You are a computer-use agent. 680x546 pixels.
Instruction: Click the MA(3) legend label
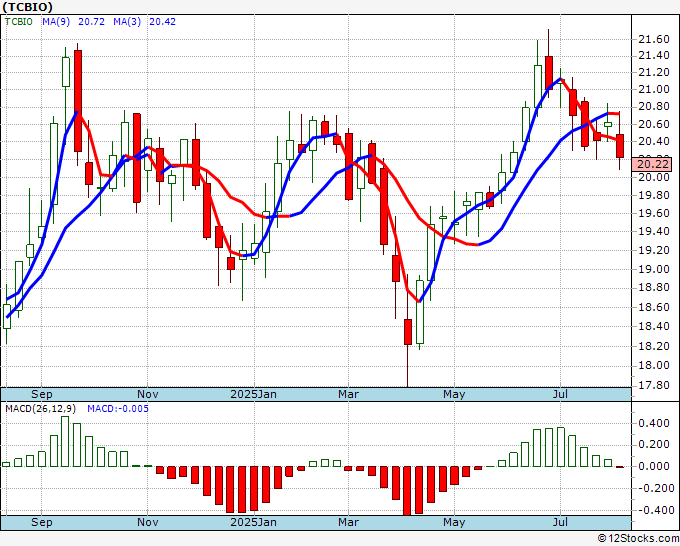click(x=127, y=21)
